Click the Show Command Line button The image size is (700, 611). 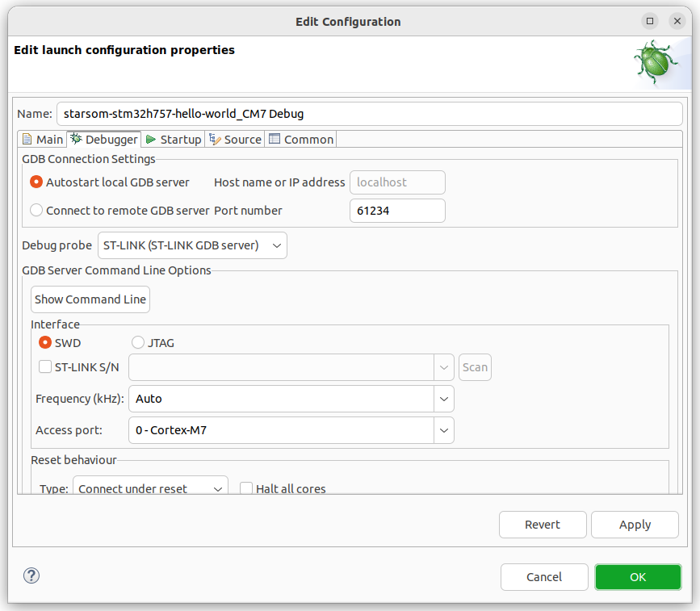(90, 299)
